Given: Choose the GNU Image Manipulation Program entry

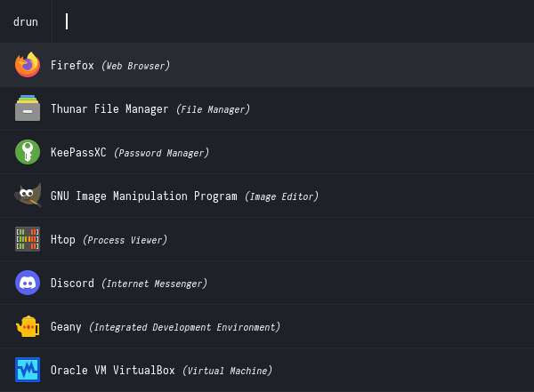Looking at the screenshot, I should point(143,196).
